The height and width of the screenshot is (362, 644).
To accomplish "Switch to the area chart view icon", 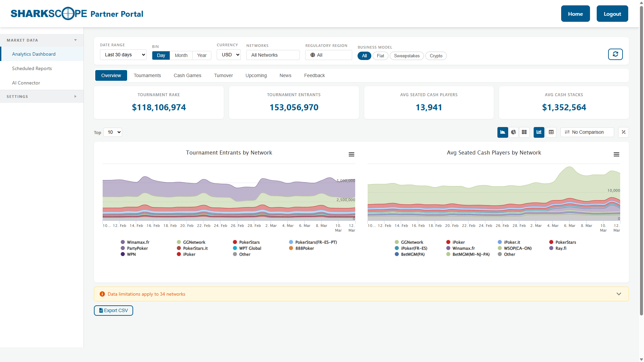I will (502, 132).
